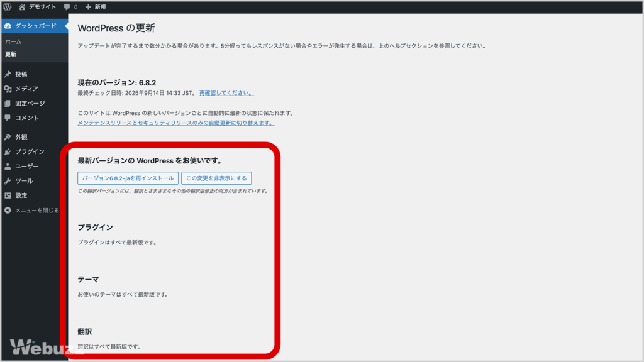Click the プラグイン section heading
The height and width of the screenshot is (362, 644).
click(96, 228)
